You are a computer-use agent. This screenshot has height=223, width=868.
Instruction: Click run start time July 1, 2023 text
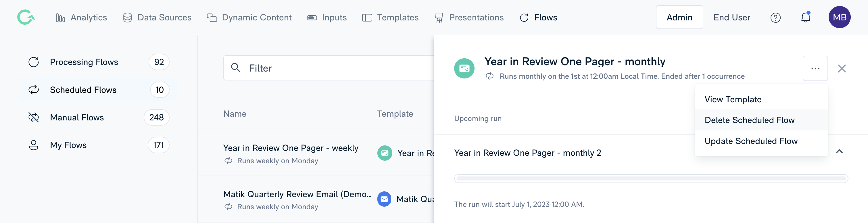click(x=519, y=205)
